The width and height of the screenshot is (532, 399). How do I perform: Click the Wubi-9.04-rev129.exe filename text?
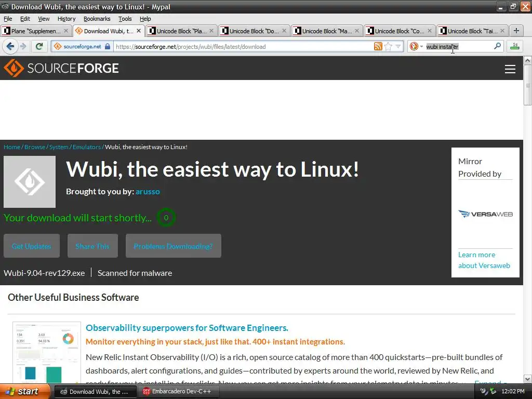pos(44,273)
